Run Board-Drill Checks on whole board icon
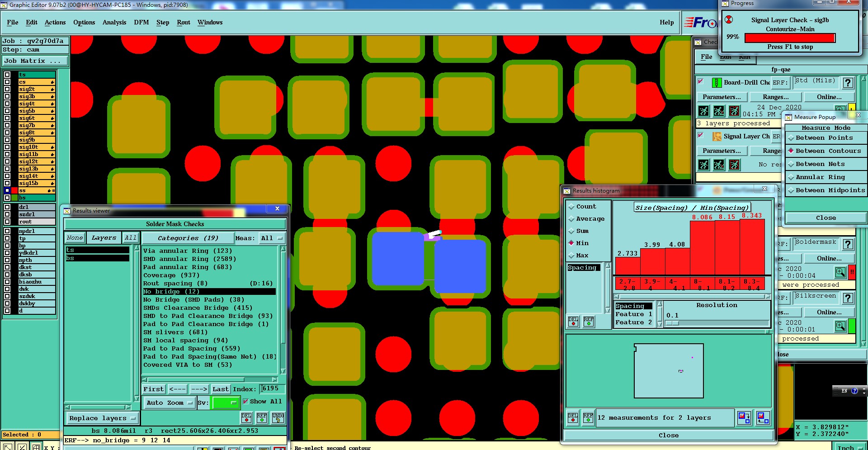This screenshot has width=868, height=450. 703,111
